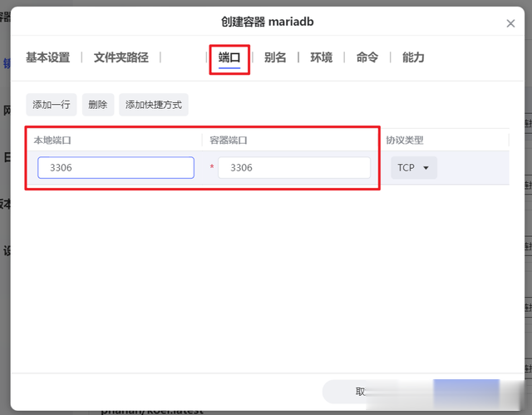This screenshot has width=532, height=415.
Task: Close the 创建容器 mariadb dialog
Action: [x=510, y=23]
